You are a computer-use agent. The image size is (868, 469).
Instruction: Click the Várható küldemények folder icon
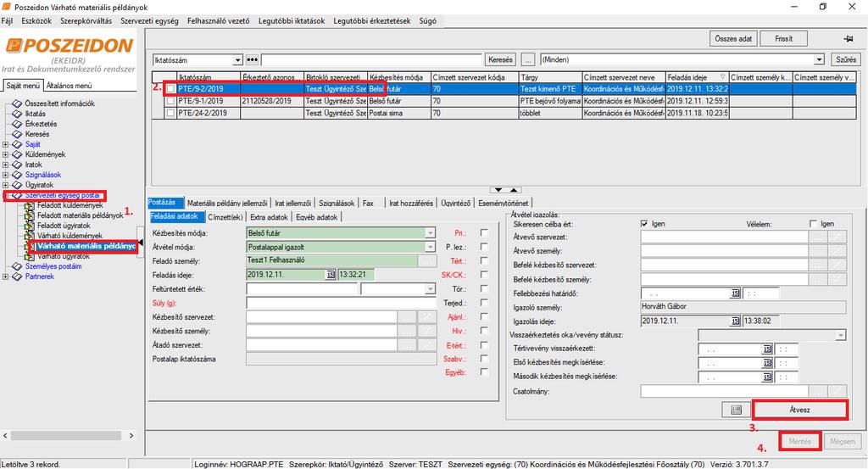point(30,236)
